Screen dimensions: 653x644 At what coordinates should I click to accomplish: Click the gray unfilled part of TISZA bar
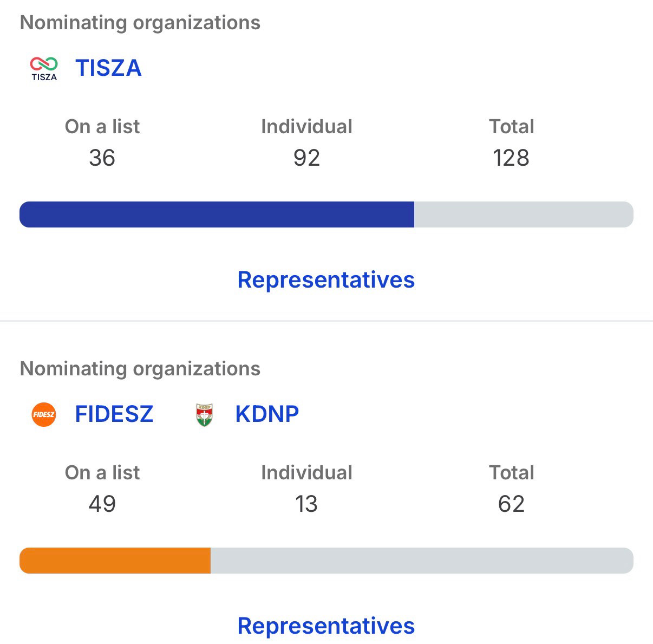[523, 214]
